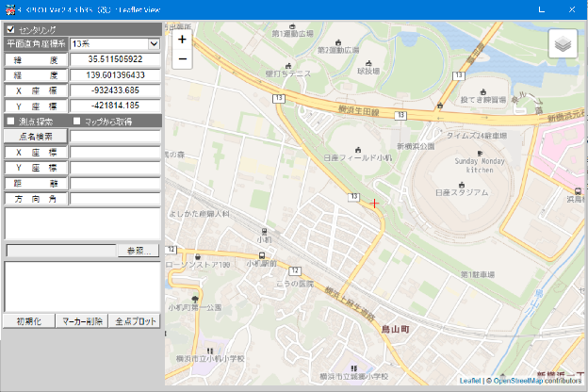Click the ローソンストア100 shop icon
This screenshot has width=588, height=392.
[196, 256]
